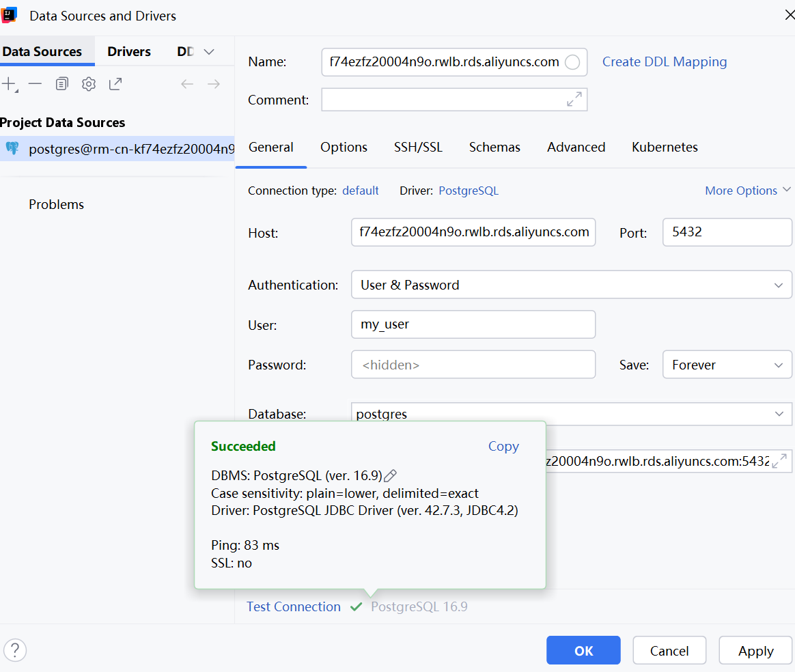
Task: Click the Succeeded status text
Action: click(243, 447)
